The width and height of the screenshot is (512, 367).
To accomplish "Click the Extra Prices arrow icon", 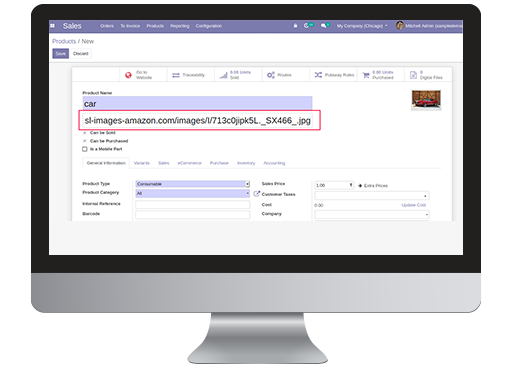I will pos(360,186).
